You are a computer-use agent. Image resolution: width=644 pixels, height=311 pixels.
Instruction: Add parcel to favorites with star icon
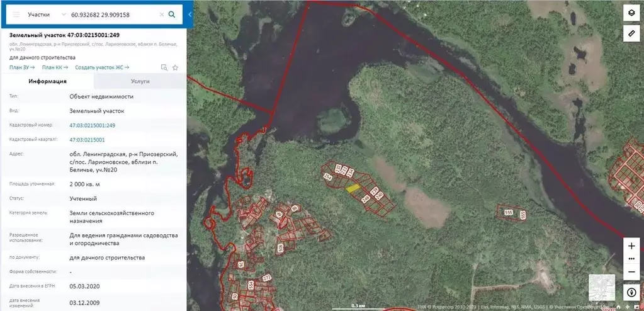[x=175, y=67]
